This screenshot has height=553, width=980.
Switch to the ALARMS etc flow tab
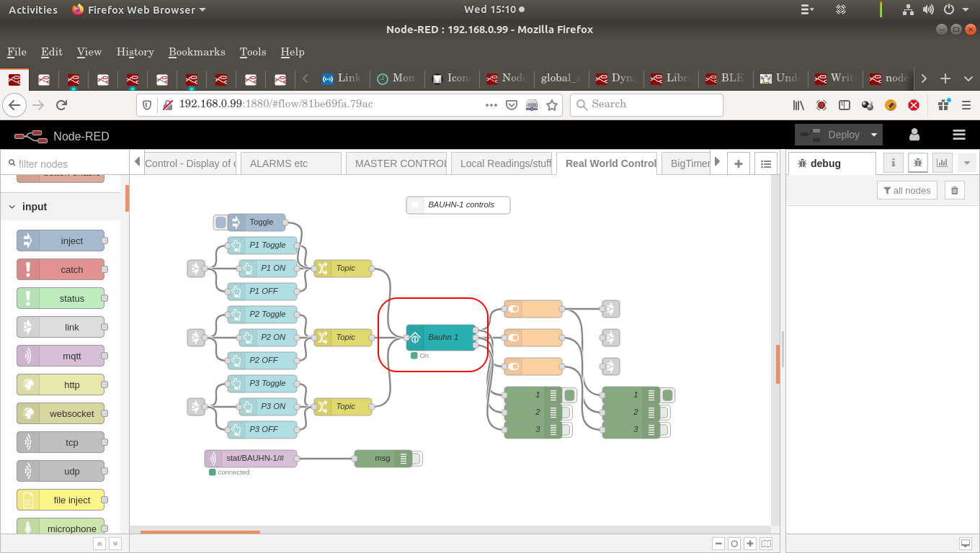290,163
